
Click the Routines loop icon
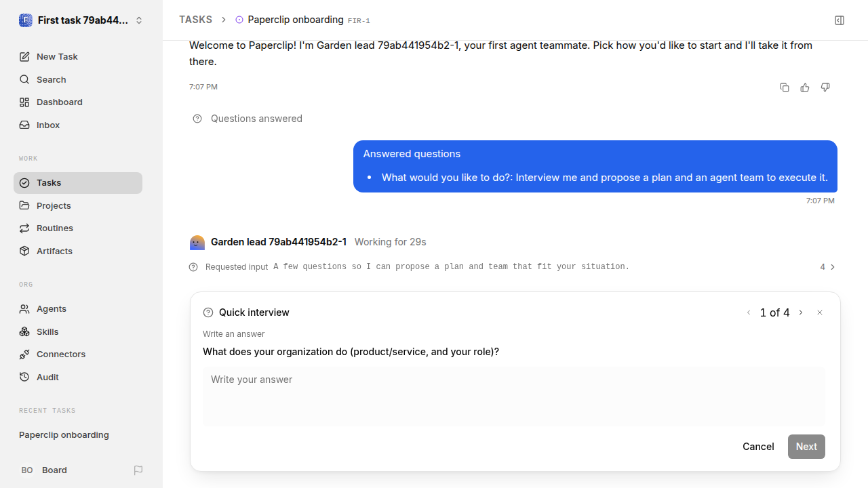coord(24,228)
